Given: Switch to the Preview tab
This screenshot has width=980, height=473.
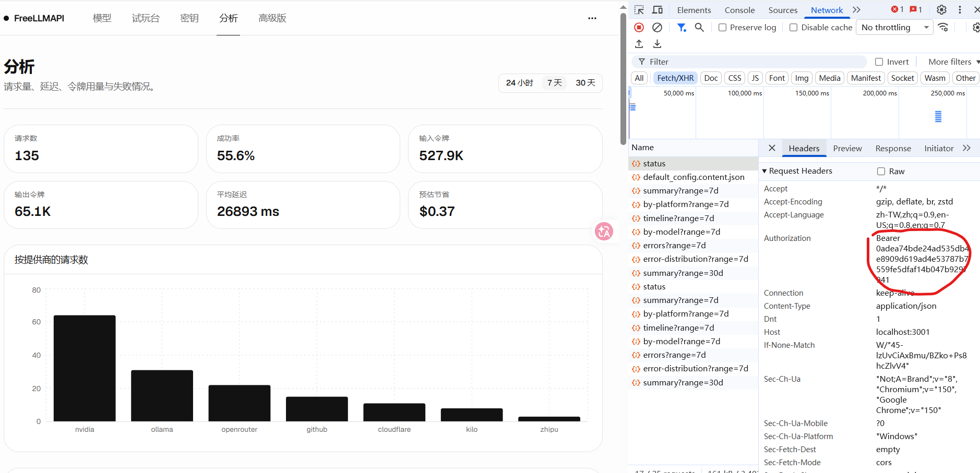Looking at the screenshot, I should [847, 148].
